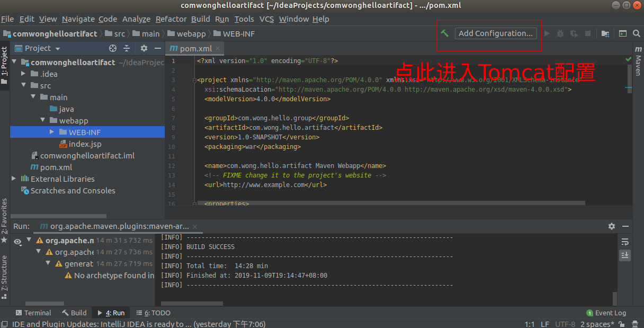Click the eye view-options icon in Run
The image size is (644, 328).
tap(17, 242)
